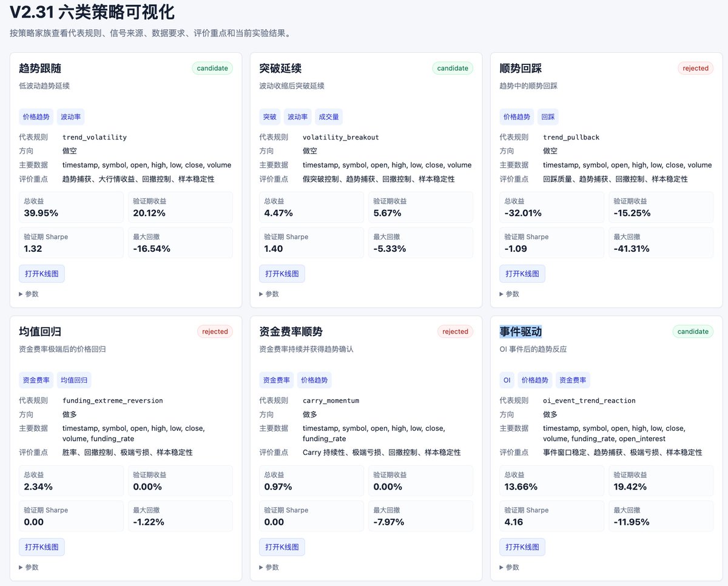Viewport: 728px width, 586px height.
Task: Click the rejected badge on 顺势回踩 card
Action: [695, 69]
